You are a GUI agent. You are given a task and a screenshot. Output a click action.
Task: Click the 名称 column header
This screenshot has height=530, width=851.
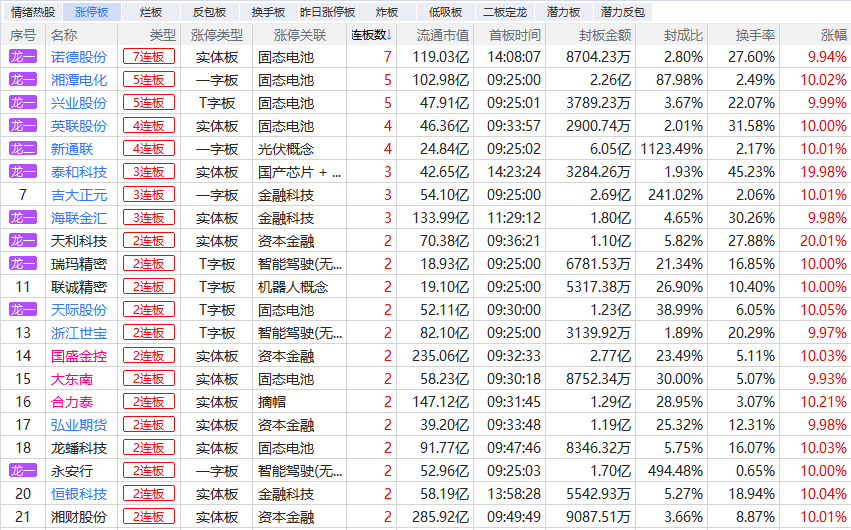[x=64, y=35]
